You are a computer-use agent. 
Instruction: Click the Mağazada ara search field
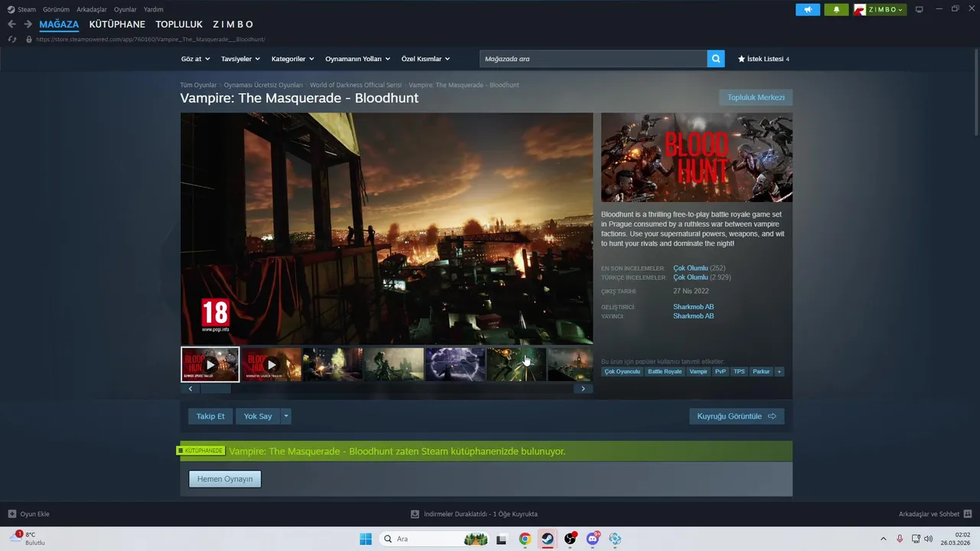coord(593,59)
